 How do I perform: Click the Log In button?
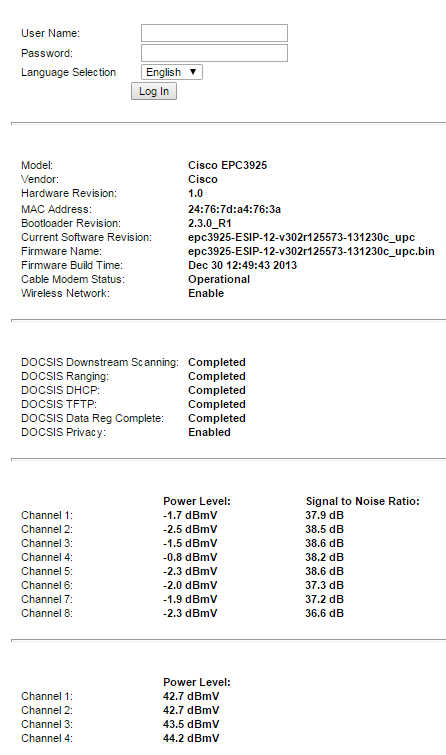point(154,91)
